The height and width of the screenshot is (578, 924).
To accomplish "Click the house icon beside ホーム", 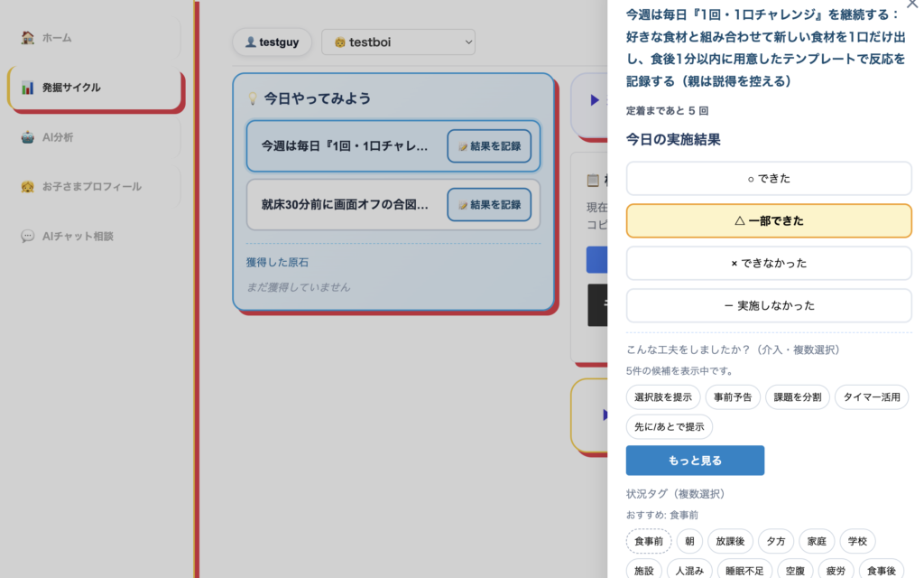I will click(28, 38).
